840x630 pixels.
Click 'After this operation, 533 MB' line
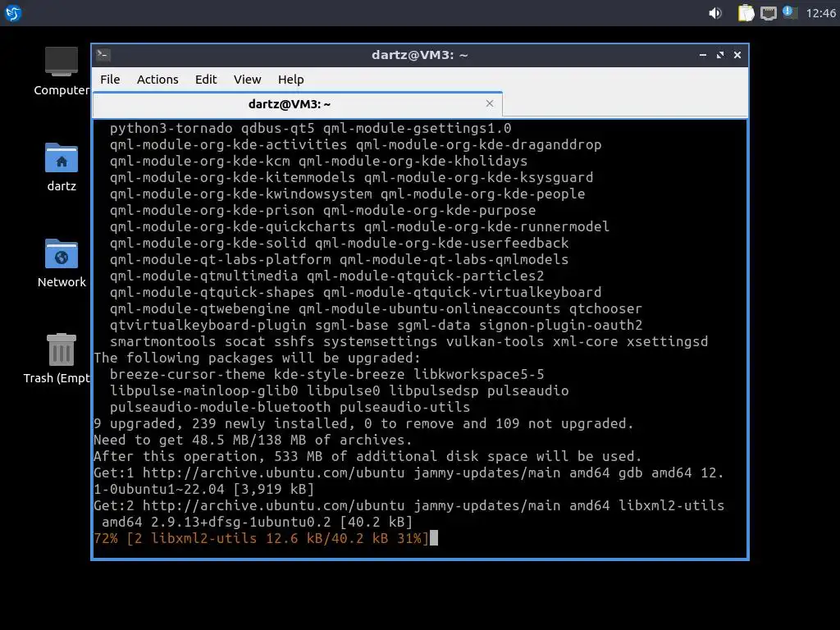(x=367, y=456)
